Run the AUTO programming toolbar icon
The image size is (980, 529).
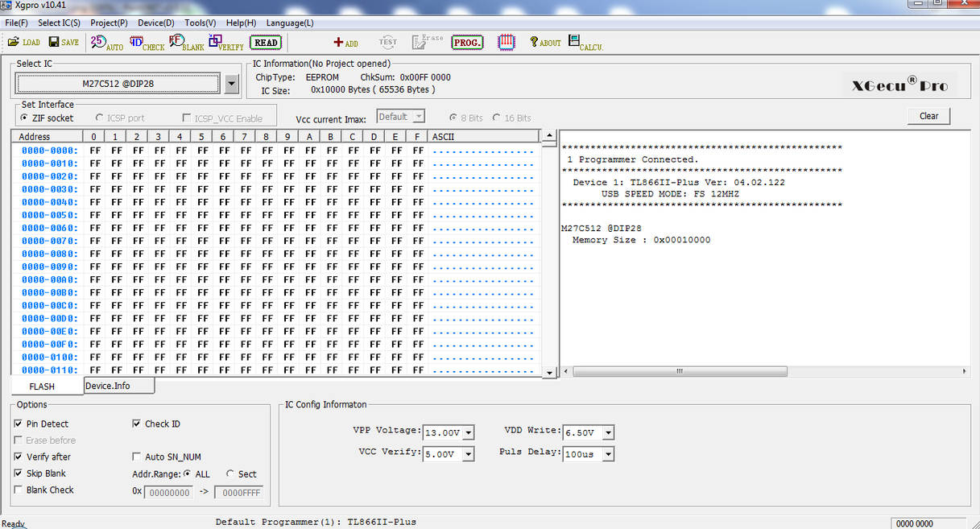coord(106,42)
